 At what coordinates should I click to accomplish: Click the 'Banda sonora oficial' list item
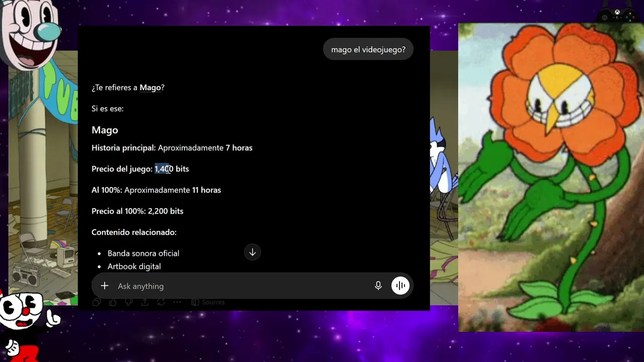[143, 253]
